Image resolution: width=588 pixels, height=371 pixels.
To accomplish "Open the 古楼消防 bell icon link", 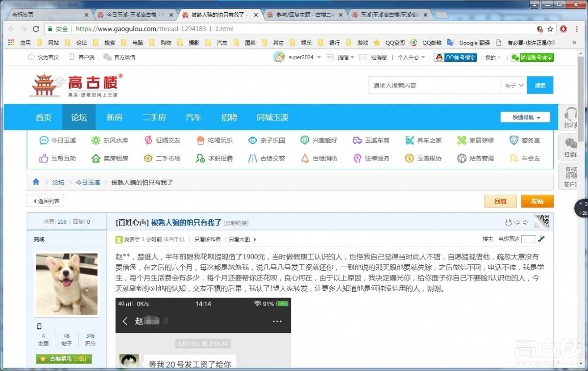I will [x=305, y=159].
